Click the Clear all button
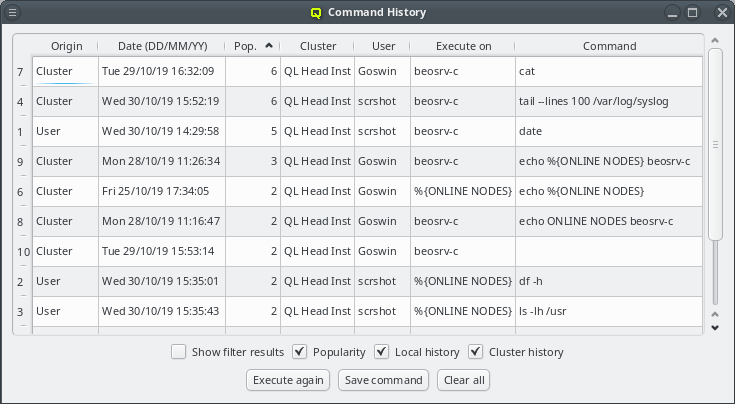The height and width of the screenshot is (404, 735). tap(464, 380)
